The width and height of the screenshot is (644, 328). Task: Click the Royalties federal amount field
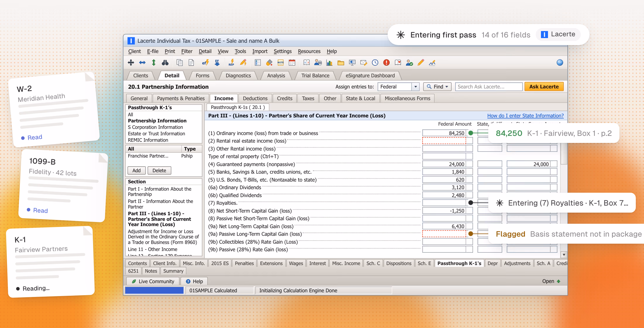click(x=444, y=203)
